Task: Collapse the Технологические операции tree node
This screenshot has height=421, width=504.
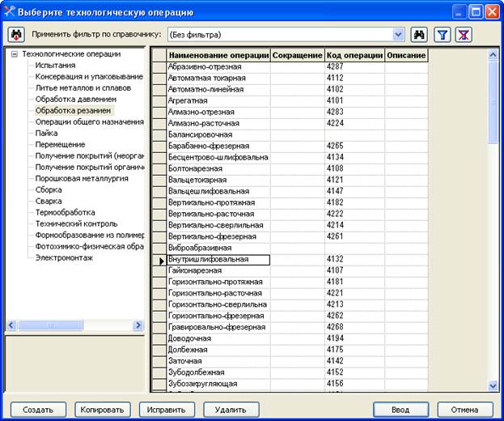Action: pyautogui.click(x=15, y=54)
